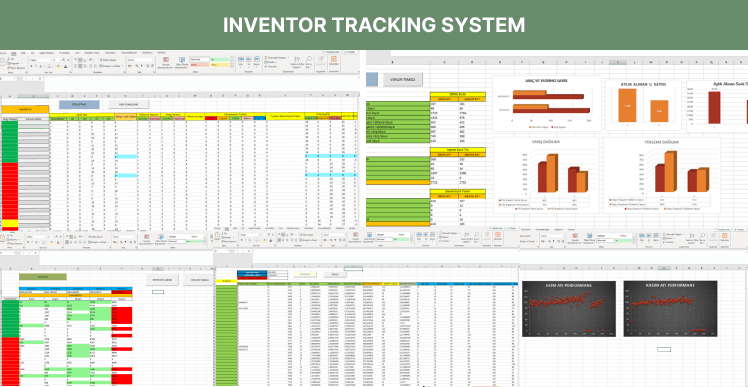Image resolution: width=748 pixels, height=387 pixels.
Task: Click Insert cells icon in top-left ribbon
Action: 241,61
